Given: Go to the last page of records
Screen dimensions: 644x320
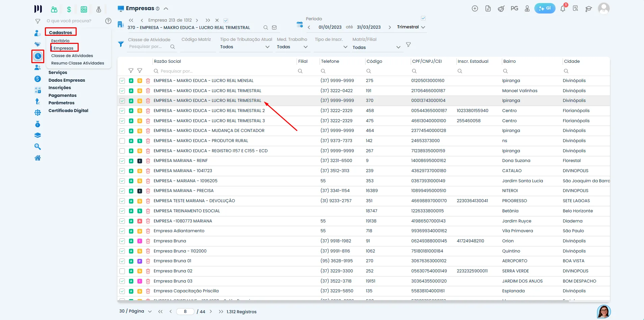Looking at the screenshot, I should (x=221, y=312).
